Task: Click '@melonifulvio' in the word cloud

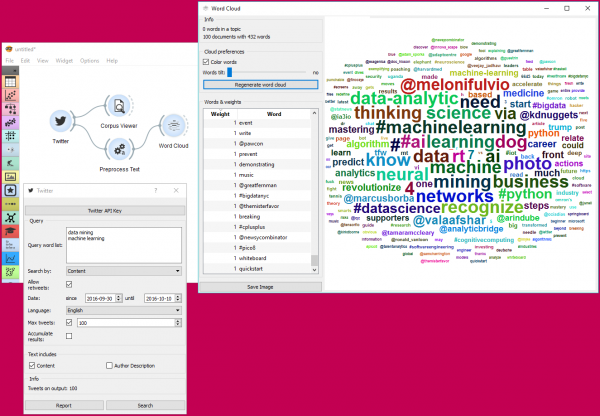Action: pos(455,85)
